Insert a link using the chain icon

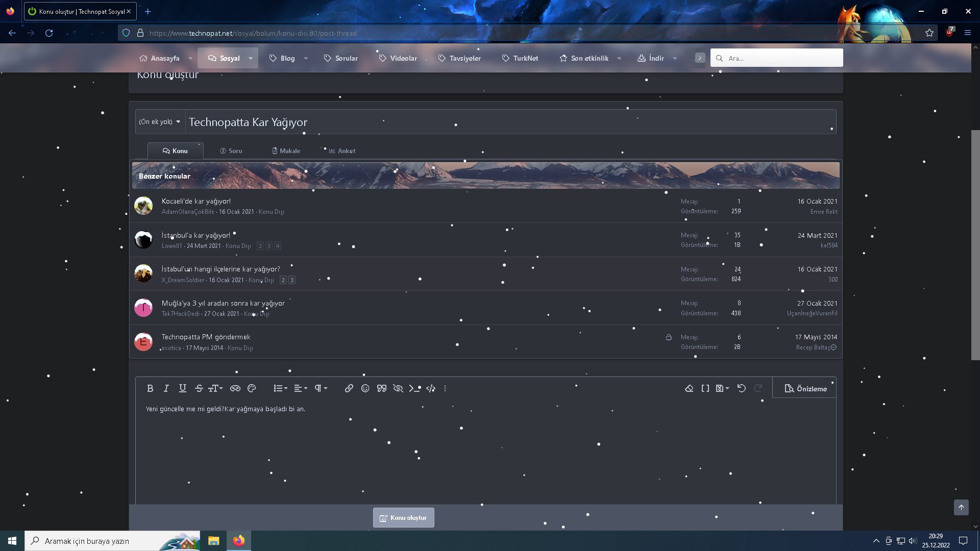tap(349, 388)
